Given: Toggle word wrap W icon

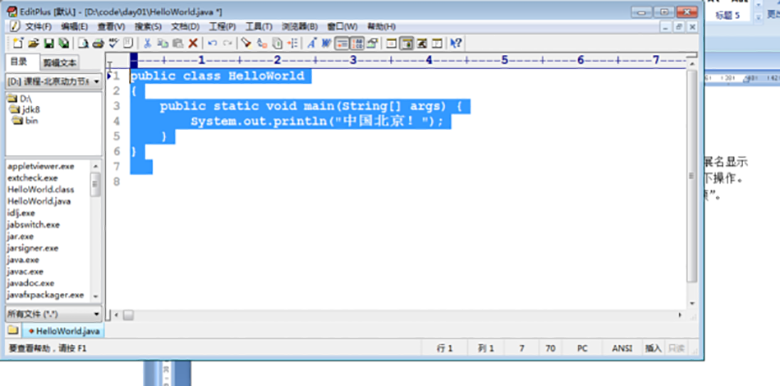Looking at the screenshot, I should (327, 43).
